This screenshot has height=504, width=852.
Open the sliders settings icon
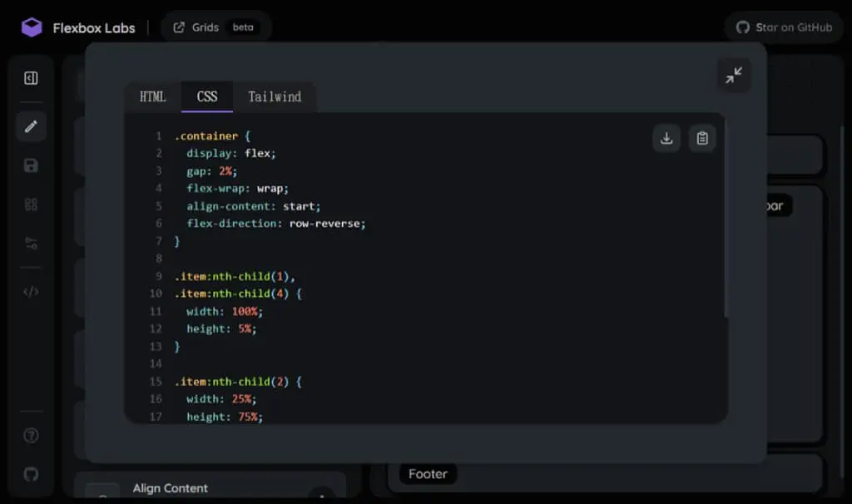(31, 244)
